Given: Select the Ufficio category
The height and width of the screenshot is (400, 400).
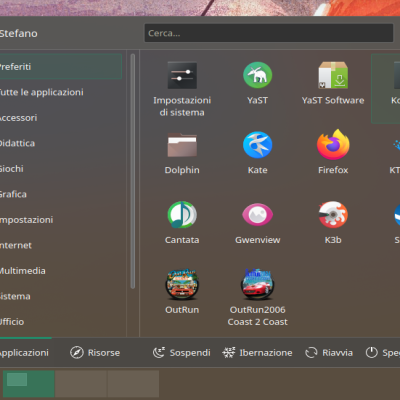Looking at the screenshot, I should click(61, 322).
